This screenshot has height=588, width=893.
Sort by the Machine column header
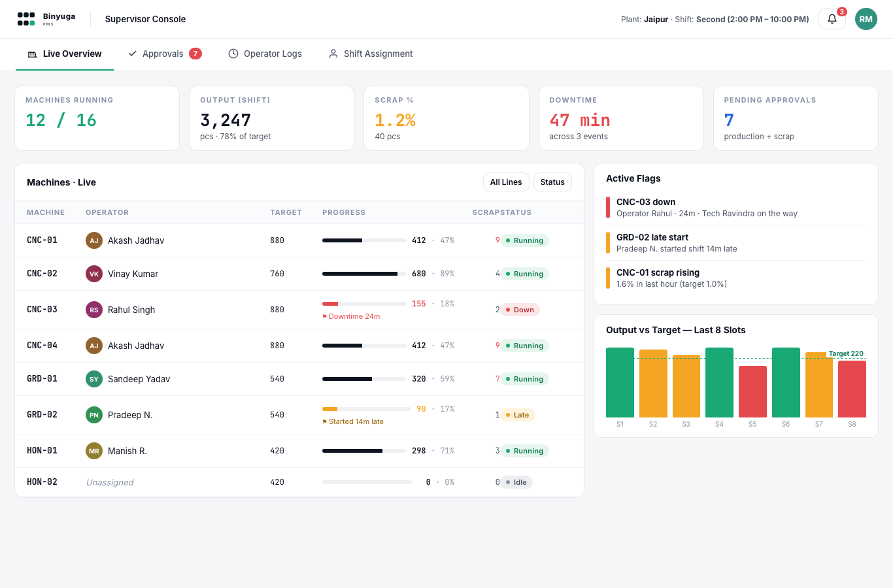(x=46, y=212)
